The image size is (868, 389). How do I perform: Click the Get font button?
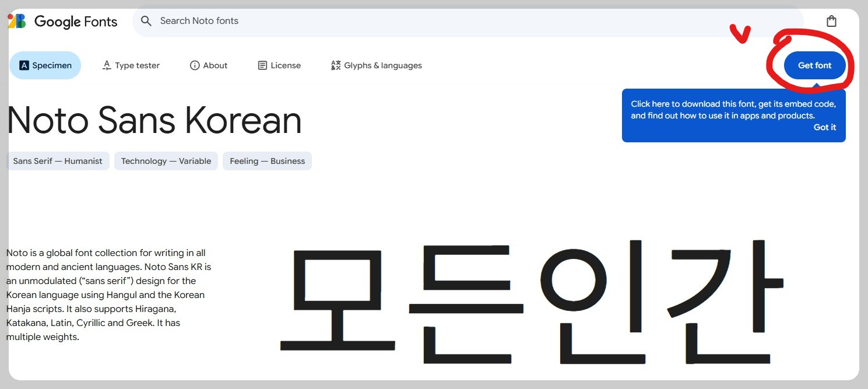point(814,65)
